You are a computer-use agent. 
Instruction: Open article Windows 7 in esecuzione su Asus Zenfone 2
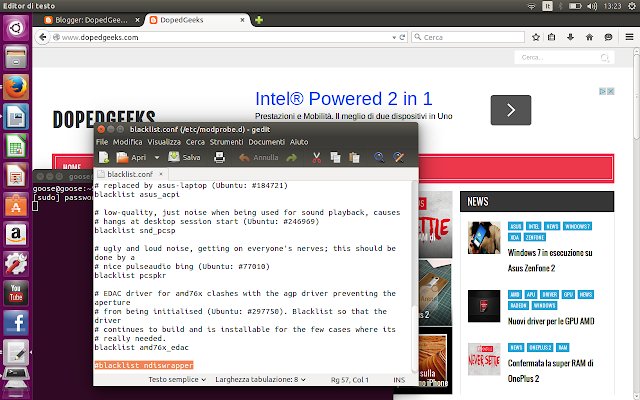(550, 260)
